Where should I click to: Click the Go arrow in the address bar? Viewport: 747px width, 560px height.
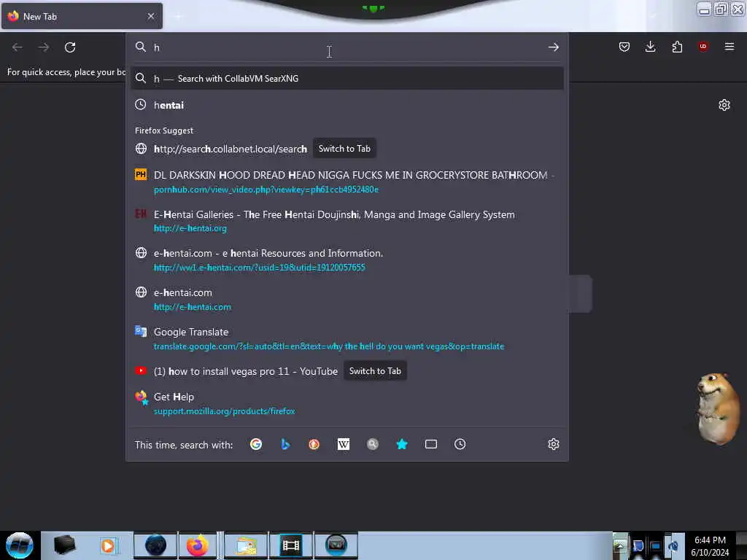(x=553, y=47)
